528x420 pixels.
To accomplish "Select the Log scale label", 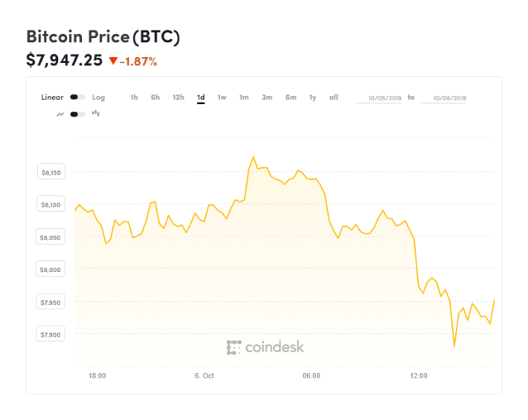I will pyautogui.click(x=98, y=97).
